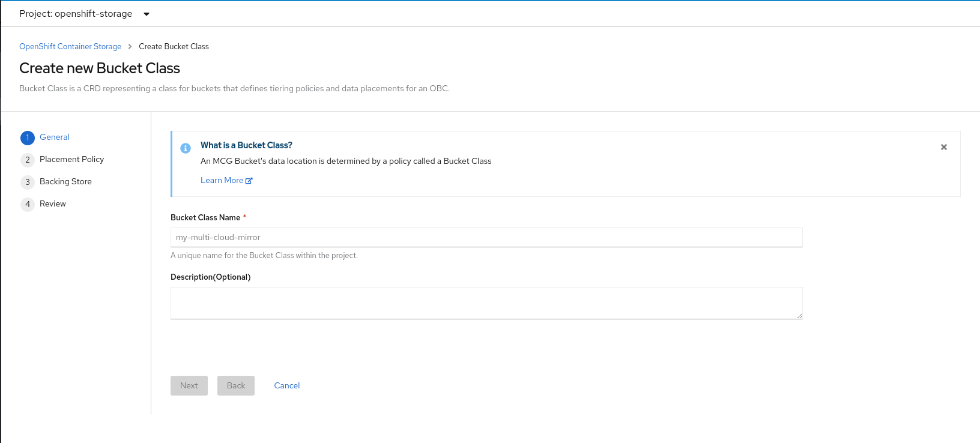Cancel the bucket class creation
This screenshot has height=443, width=980.
coord(287,385)
